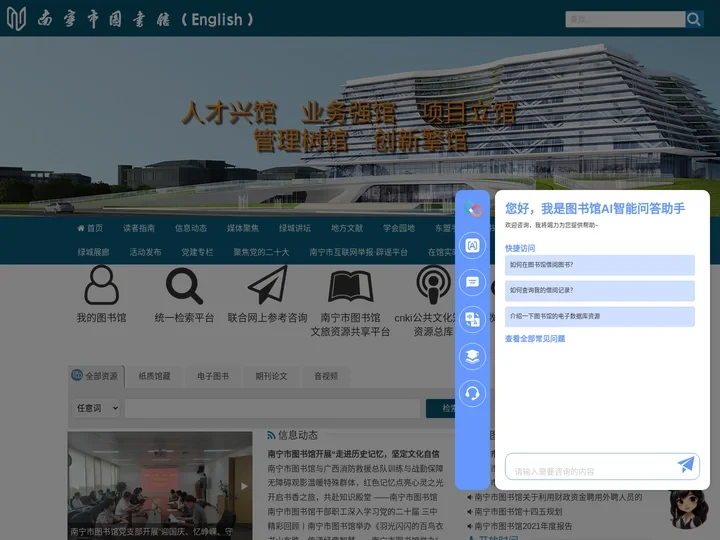The width and height of the screenshot is (720, 540).
Task: Open news 开启书香之旅,共赴知识殿堂
Action: pos(352,497)
